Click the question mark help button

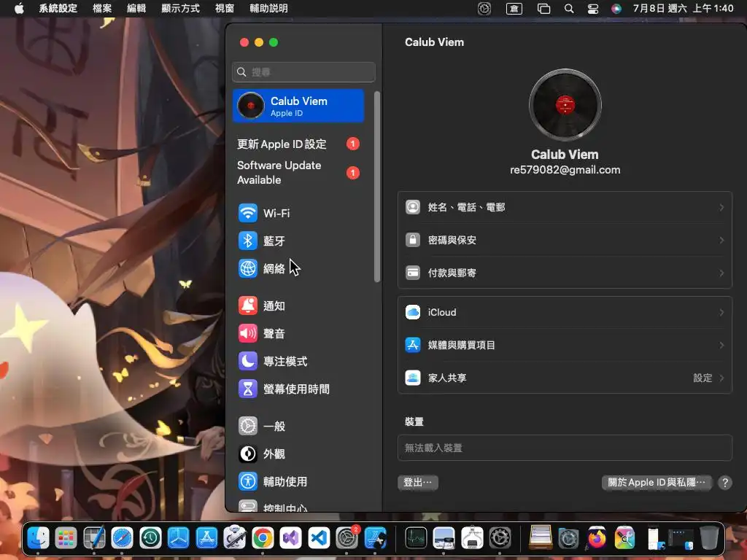point(725,483)
